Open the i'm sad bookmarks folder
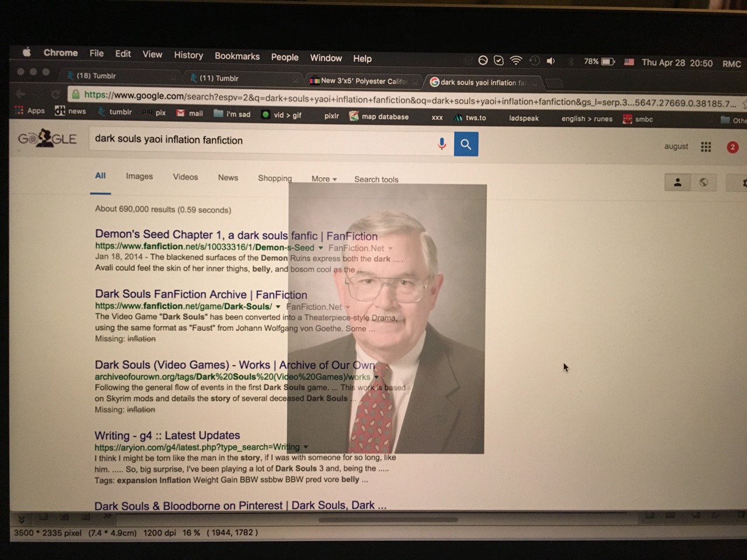This screenshot has height=560, width=747. [x=232, y=114]
